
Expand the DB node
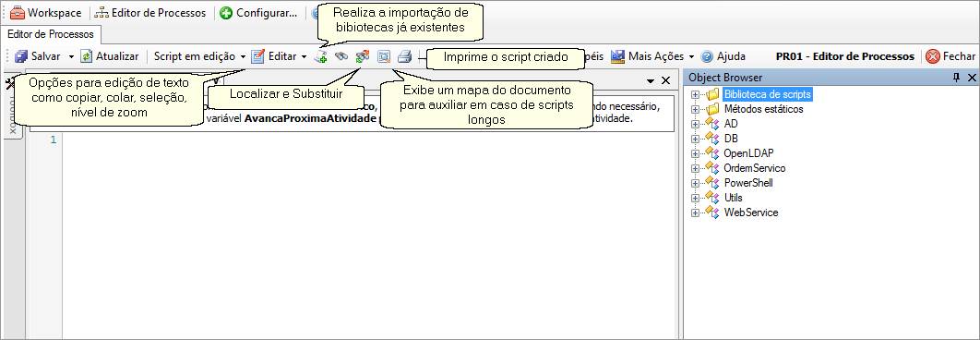point(695,139)
